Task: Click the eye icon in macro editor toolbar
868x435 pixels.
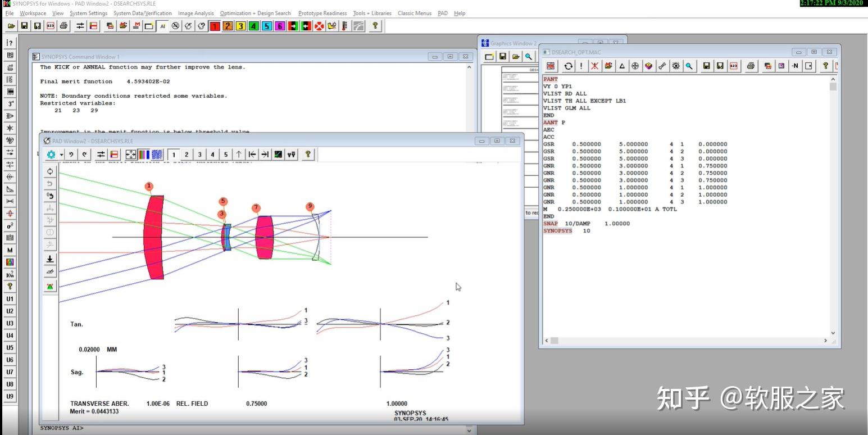Action: click(676, 66)
